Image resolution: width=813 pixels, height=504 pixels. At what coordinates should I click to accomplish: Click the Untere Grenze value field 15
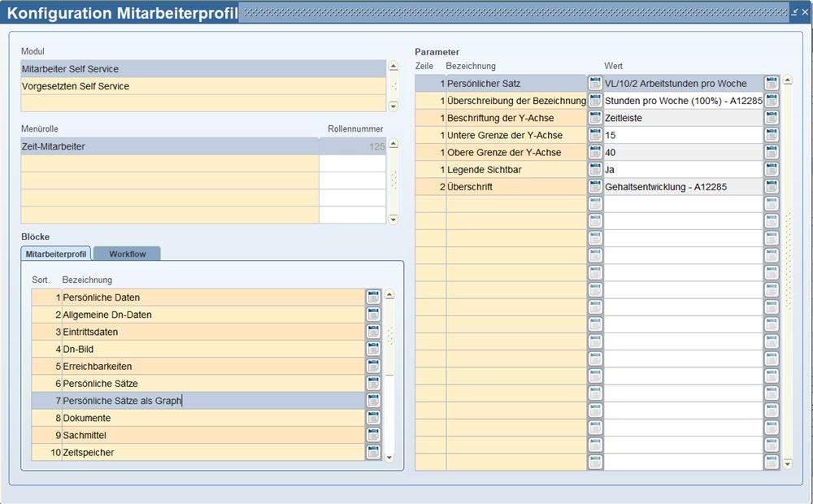[x=683, y=135]
